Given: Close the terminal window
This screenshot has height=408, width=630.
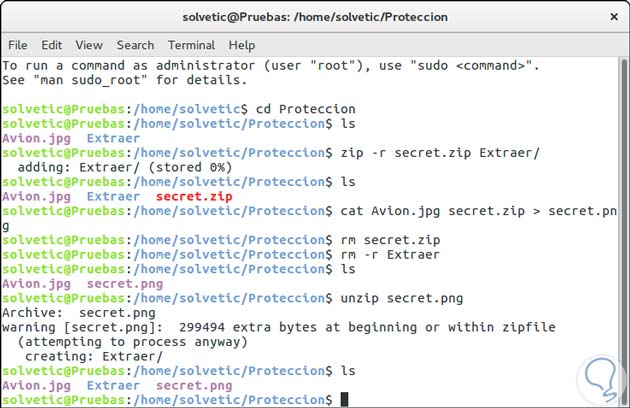Looking at the screenshot, I should coord(611,17).
